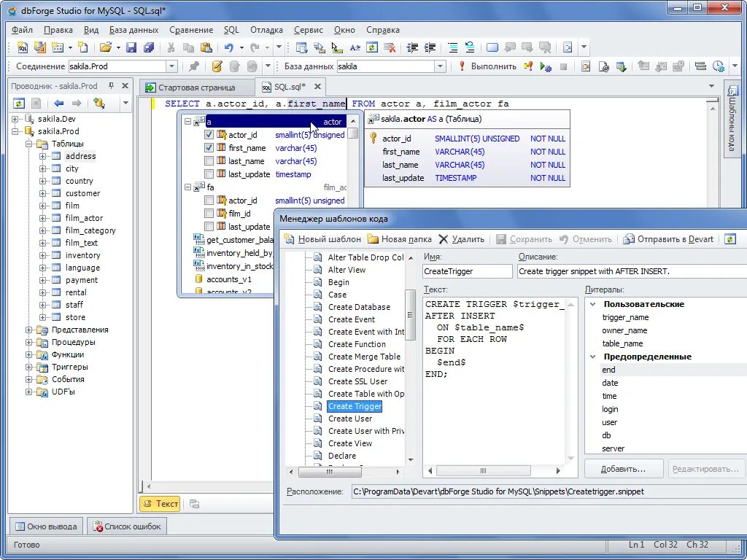Click the template list vertical scrollbar thumb
Screen dimensions: 747x560
coord(410,315)
